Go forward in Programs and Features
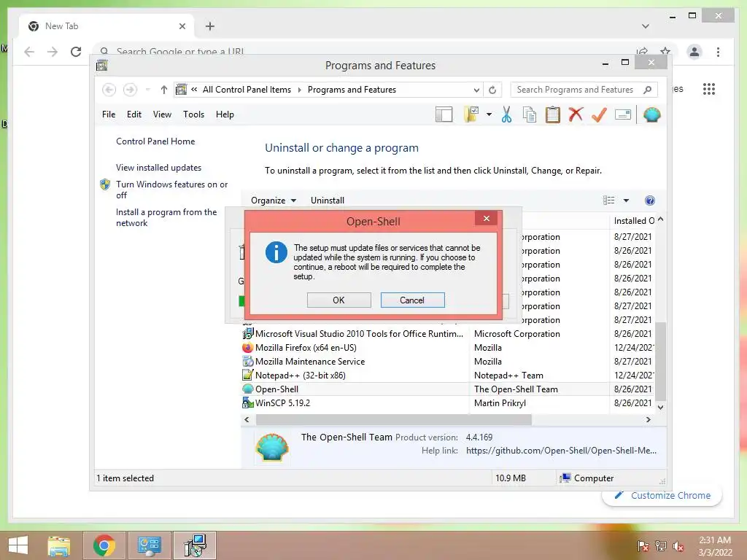Viewport: 747px width, 560px height. click(x=130, y=90)
